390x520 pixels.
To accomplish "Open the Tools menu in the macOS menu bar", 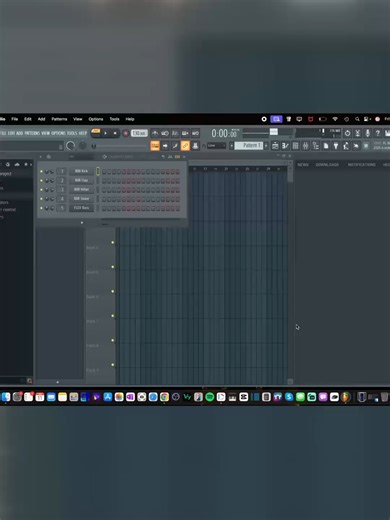I will [114, 119].
